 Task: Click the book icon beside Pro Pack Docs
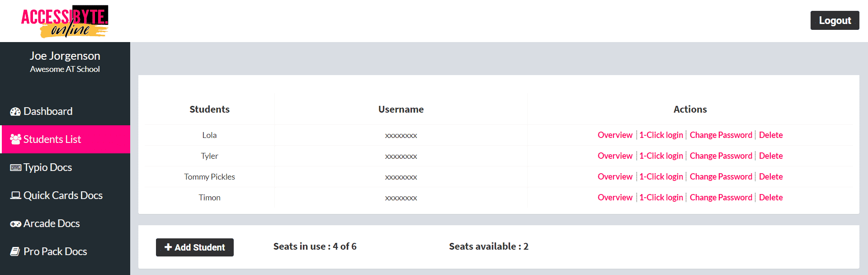coord(15,251)
